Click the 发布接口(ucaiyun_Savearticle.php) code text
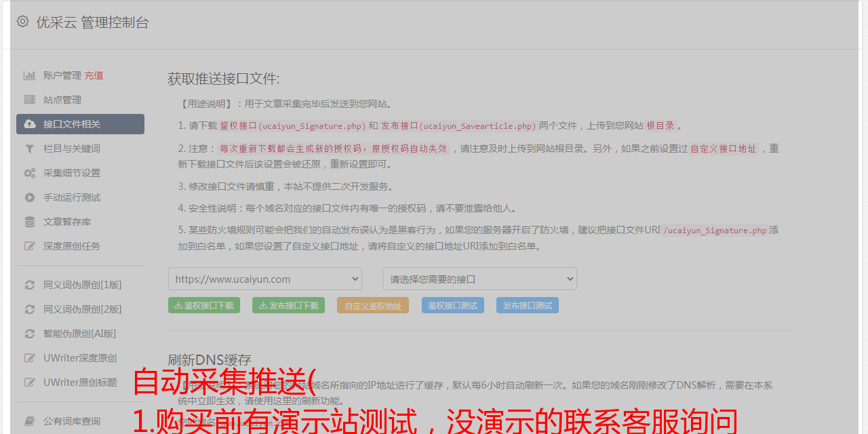Screen dimensions: 868x434 458,125
